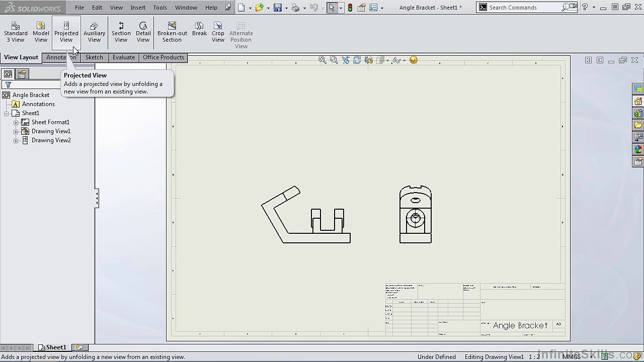Image resolution: width=644 pixels, height=362 pixels.
Task: Choose the Section View tool
Action: [121, 33]
